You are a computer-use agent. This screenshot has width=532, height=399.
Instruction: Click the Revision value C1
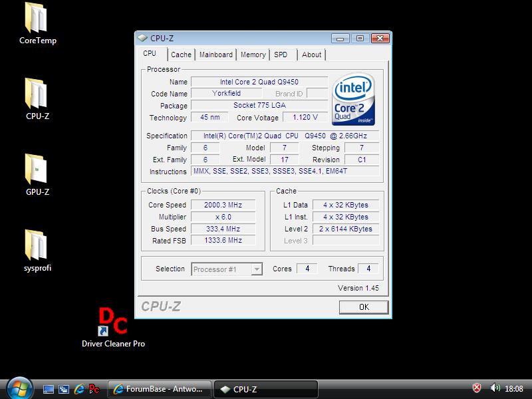362,160
